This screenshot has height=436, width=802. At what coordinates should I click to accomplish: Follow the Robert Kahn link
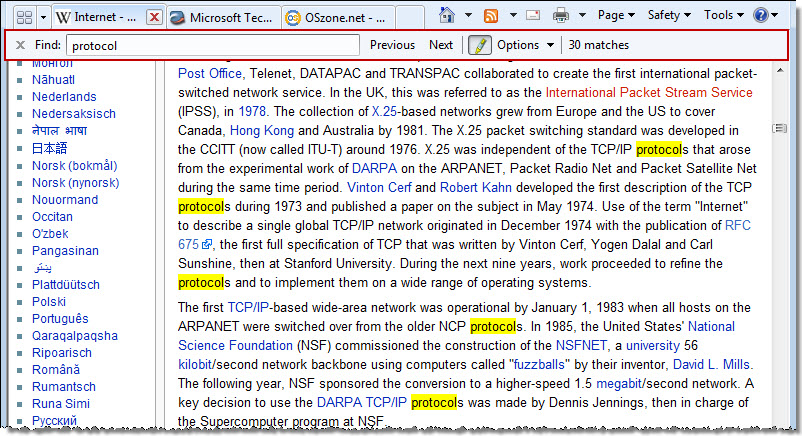(476, 187)
